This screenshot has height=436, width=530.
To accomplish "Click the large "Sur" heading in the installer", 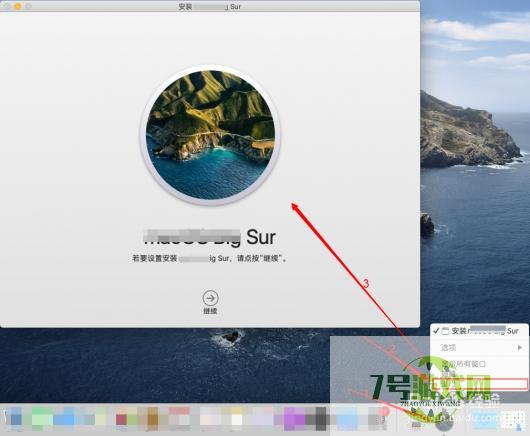I will click(261, 237).
